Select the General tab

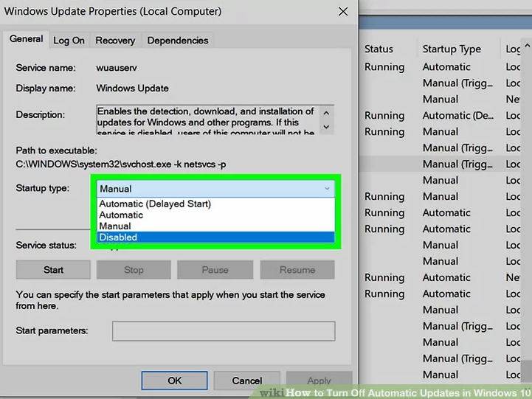(x=26, y=40)
